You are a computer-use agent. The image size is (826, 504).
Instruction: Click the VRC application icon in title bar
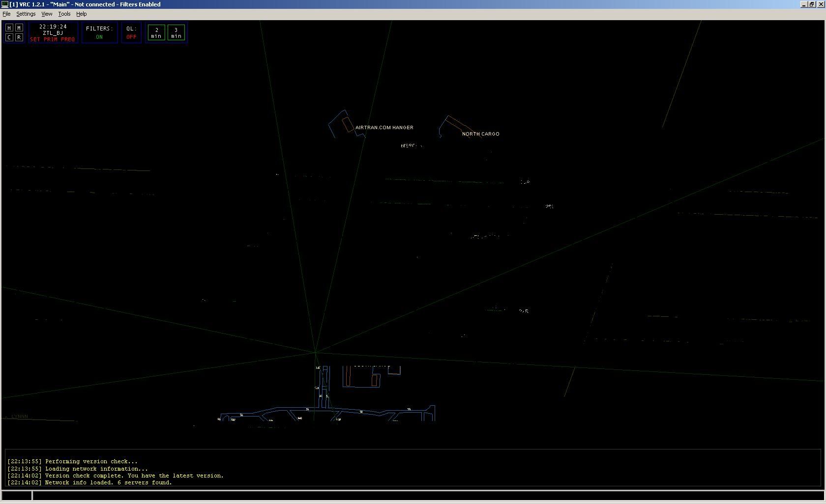coord(4,4)
